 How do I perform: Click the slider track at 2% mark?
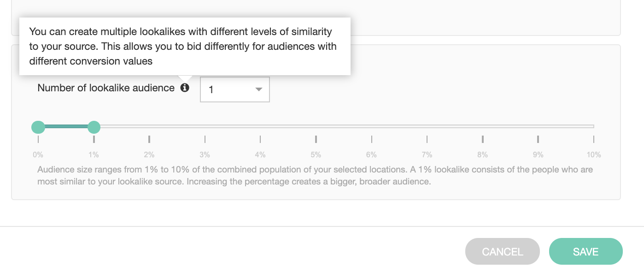point(149,126)
